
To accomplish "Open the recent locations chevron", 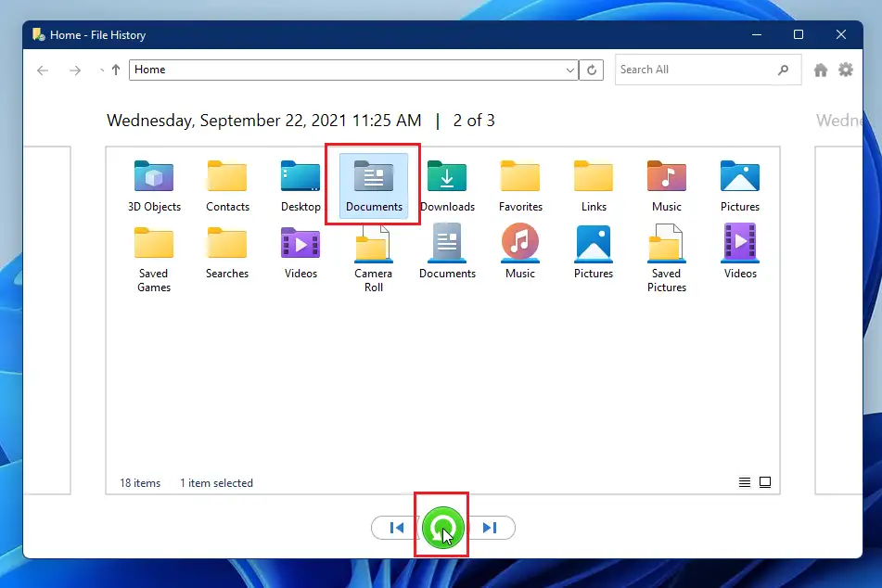I will 101,70.
